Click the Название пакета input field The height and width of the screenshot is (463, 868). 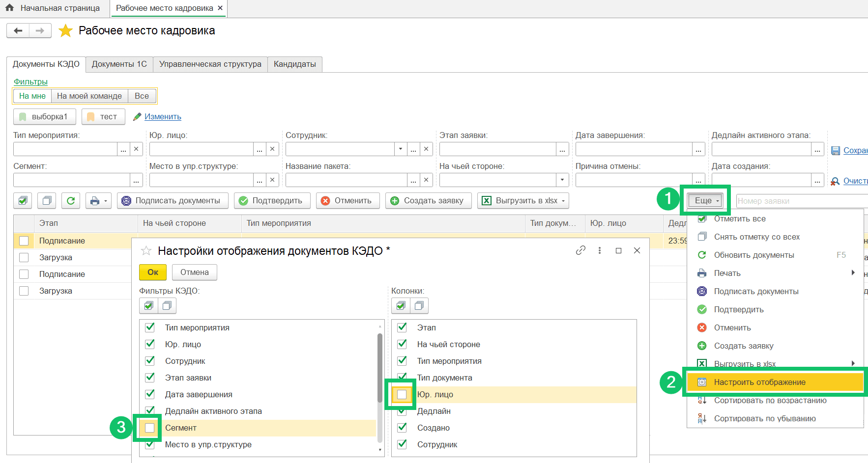coord(347,180)
